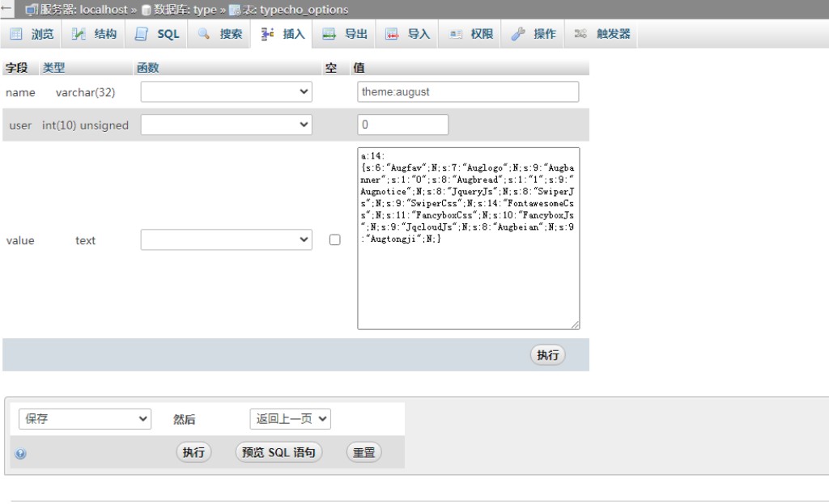Open the function dropdown for value field
Image resolution: width=829 pixels, height=504 pixels.
click(227, 239)
